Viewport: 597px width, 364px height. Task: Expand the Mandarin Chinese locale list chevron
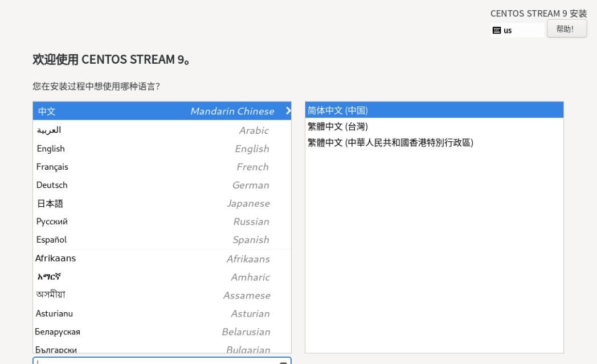tap(284, 111)
